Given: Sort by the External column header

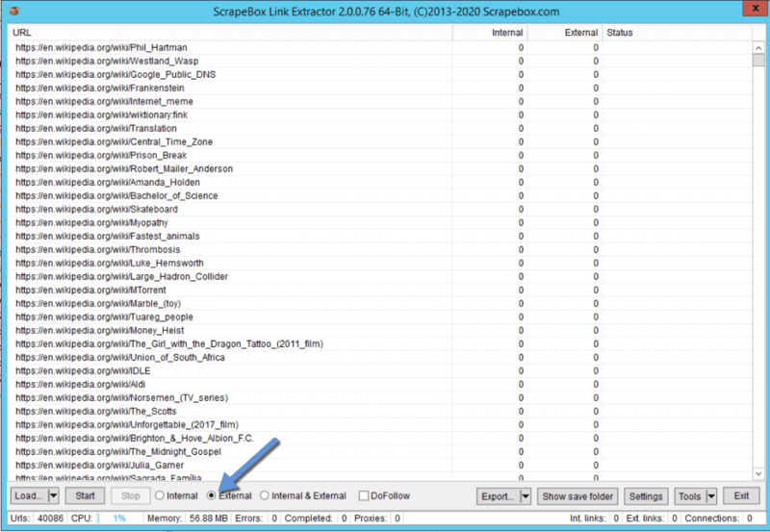Looking at the screenshot, I should pos(565,33).
